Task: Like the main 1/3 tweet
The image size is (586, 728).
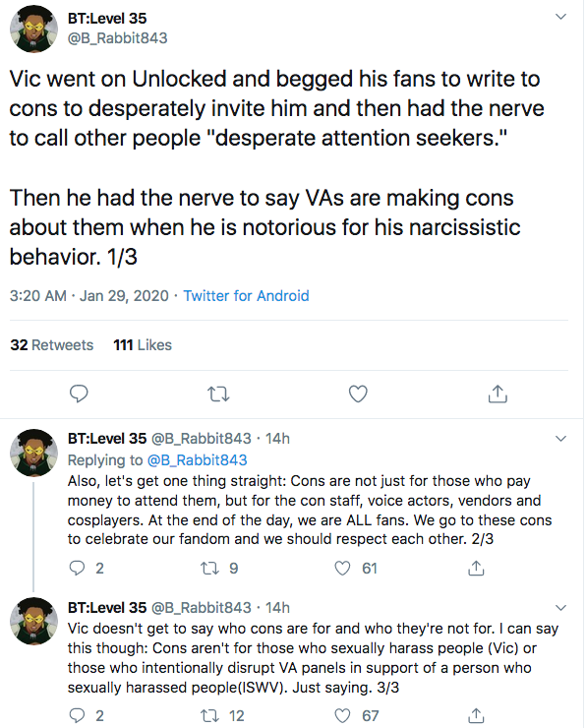Action: pos(358,394)
